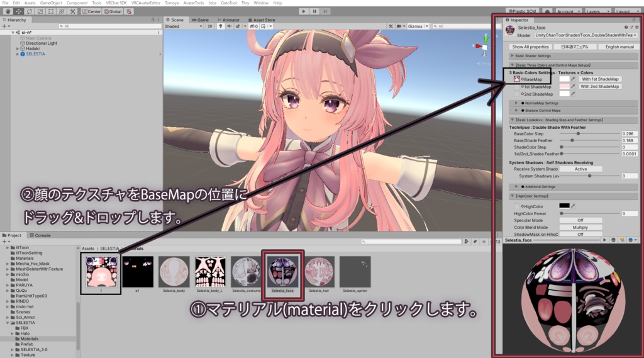
Task: Click the Pause button
Action: [314, 11]
